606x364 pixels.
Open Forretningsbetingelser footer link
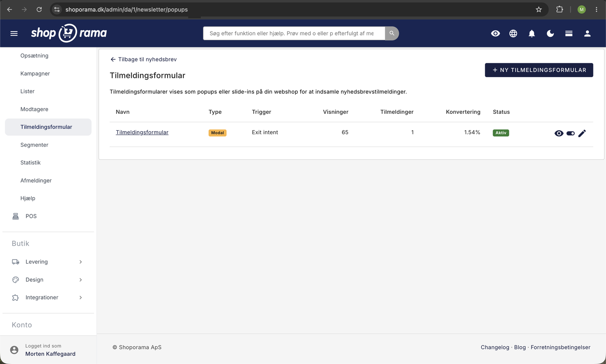pyautogui.click(x=561, y=347)
